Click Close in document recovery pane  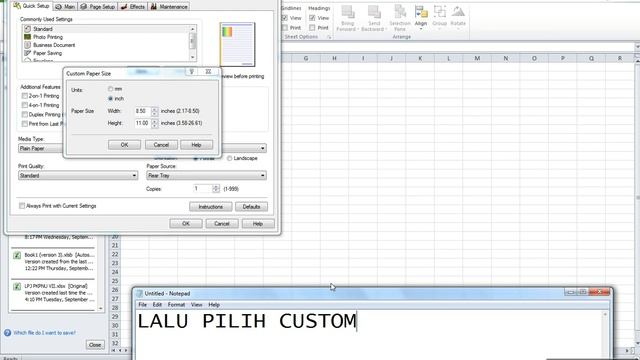point(95,345)
